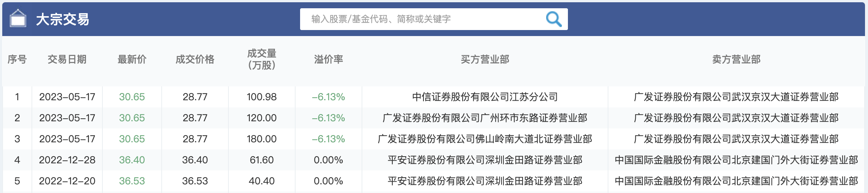Click the 大宗交易 header title
This screenshot has width=868, height=193.
63,19
